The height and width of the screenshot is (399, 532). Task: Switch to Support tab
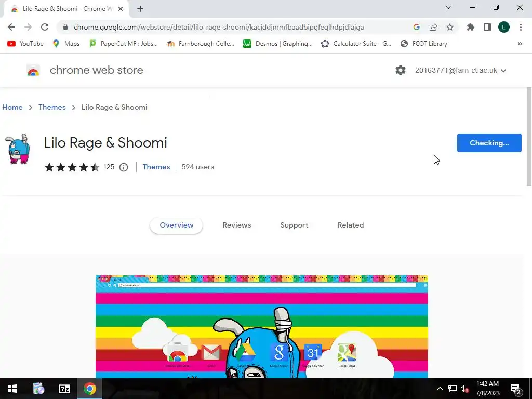pyautogui.click(x=294, y=225)
